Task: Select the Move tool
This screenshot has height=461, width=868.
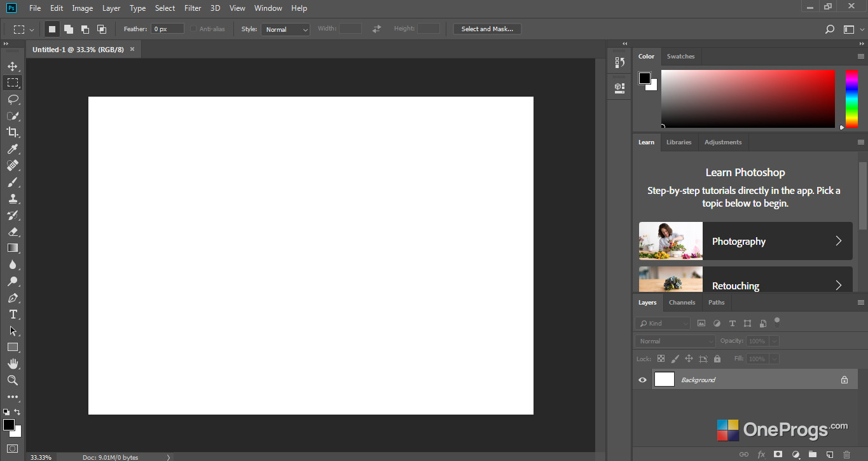Action: tap(13, 66)
